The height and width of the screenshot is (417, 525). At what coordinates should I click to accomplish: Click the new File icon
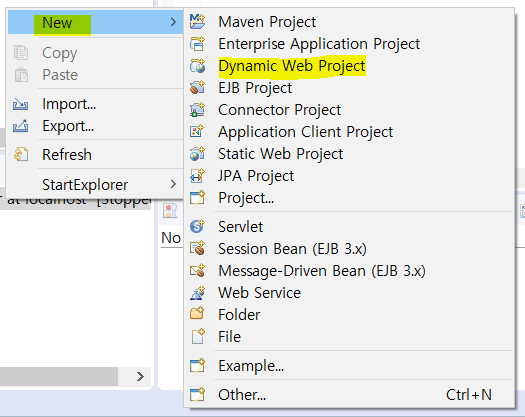[197, 337]
